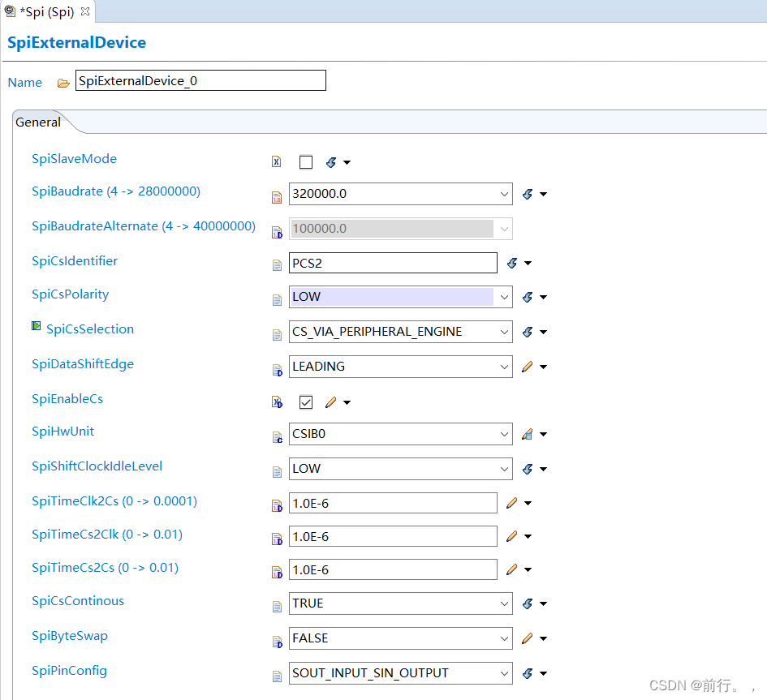Open the SpiDataShiftEdge LEADING dropdown
Screen dimensions: 767x700
(401, 367)
